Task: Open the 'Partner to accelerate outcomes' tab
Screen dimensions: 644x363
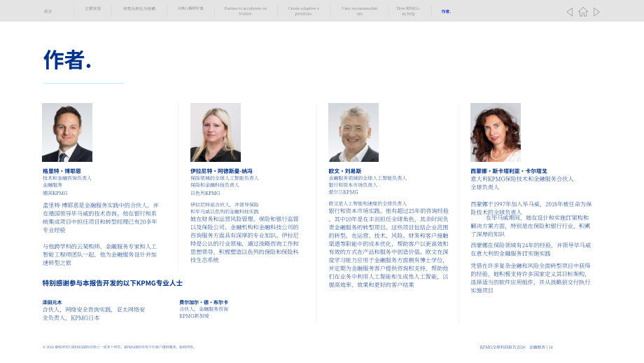Action: point(245,11)
